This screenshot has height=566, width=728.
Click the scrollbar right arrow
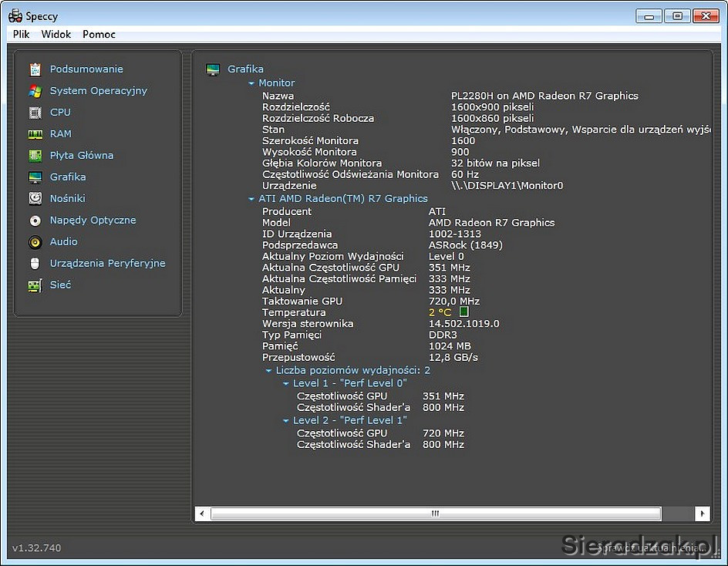click(702, 514)
